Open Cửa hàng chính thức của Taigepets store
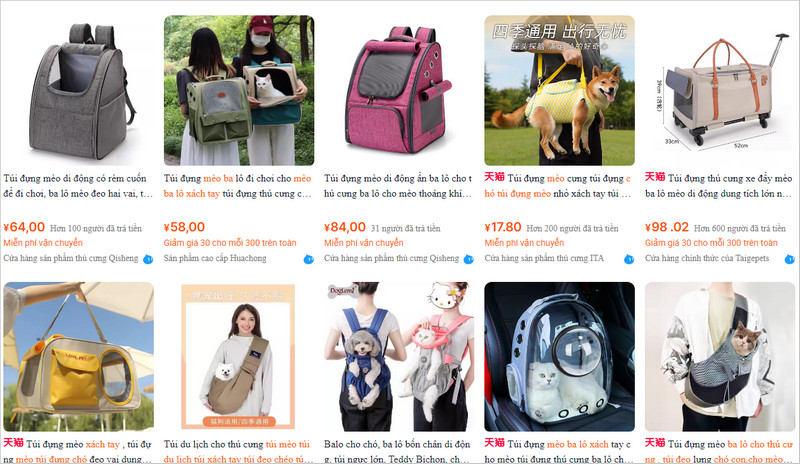This screenshot has width=800, height=464. pyautogui.click(x=707, y=258)
